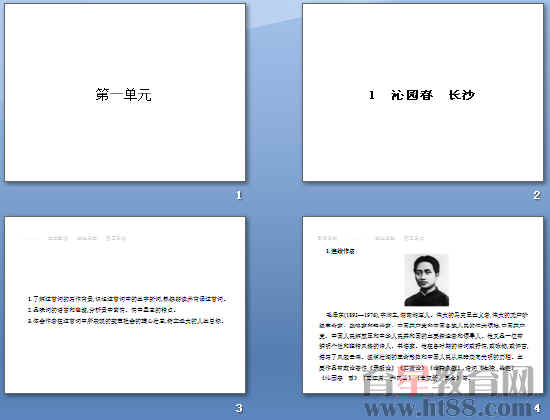
Task: Select slide 4 containing the author portrait
Action: click(423, 305)
